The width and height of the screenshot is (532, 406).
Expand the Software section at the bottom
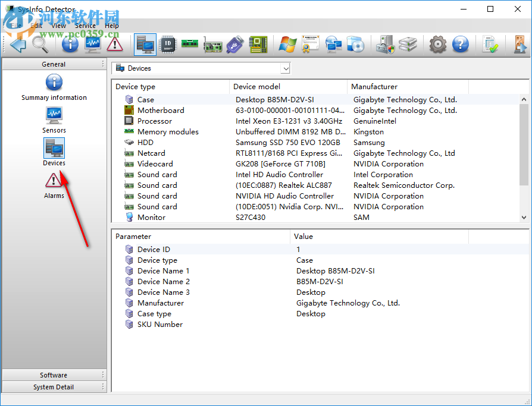point(54,374)
